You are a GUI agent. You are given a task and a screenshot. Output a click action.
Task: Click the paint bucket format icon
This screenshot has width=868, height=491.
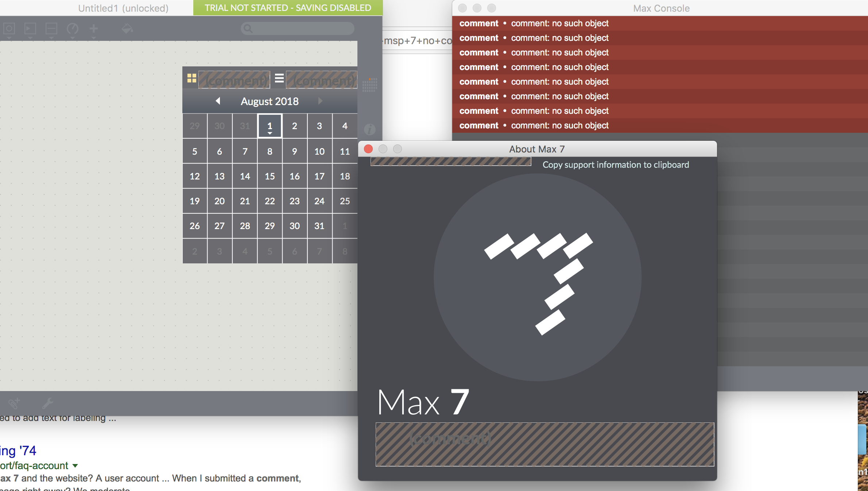pos(127,29)
